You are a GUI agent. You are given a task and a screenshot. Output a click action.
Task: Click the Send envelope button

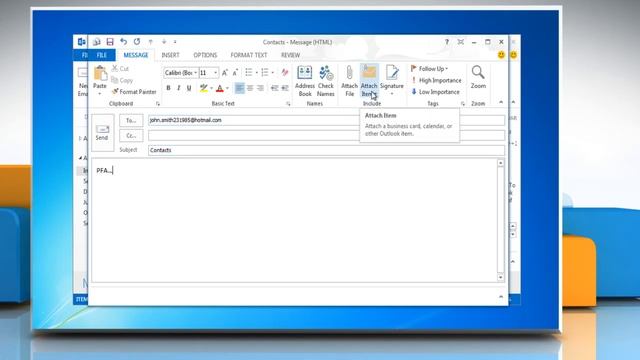coord(102,133)
